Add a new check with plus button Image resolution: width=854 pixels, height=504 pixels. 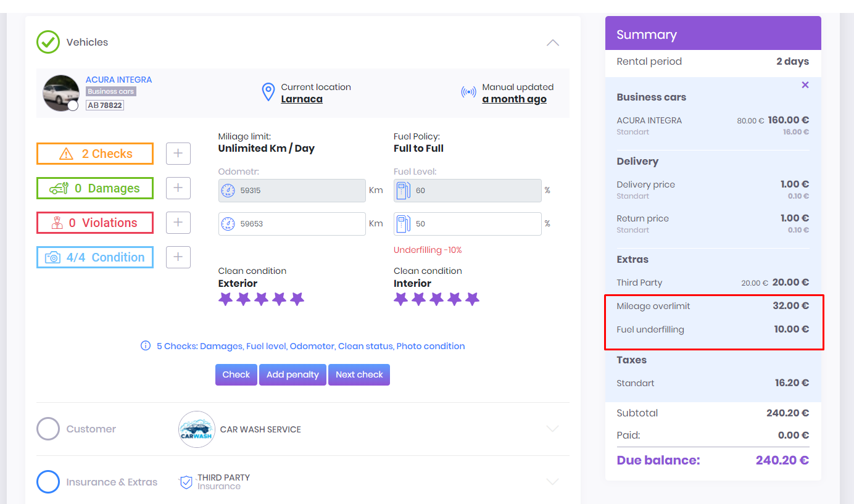178,154
